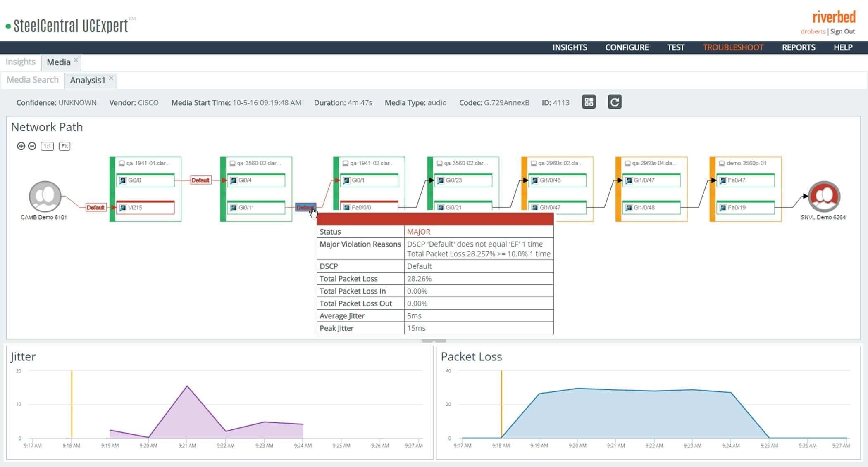This screenshot has height=467, width=868.
Task: Select the qa-2960s-02 device header
Action: pyautogui.click(x=556, y=163)
